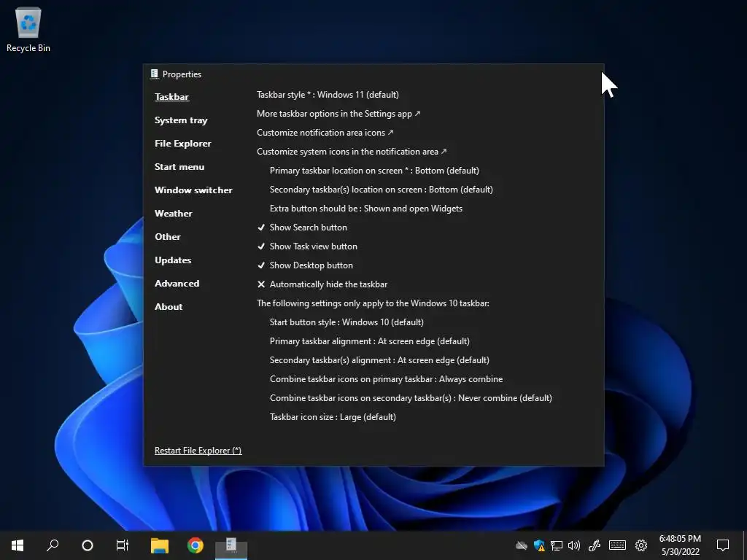Image resolution: width=747 pixels, height=560 pixels.
Task: Open Customize notification area icons link
Action: tap(325, 133)
